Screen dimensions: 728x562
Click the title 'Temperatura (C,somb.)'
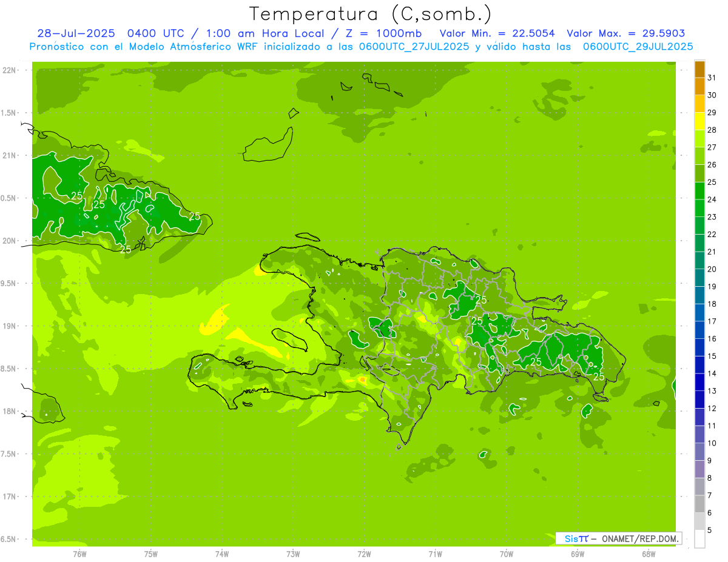(x=371, y=14)
